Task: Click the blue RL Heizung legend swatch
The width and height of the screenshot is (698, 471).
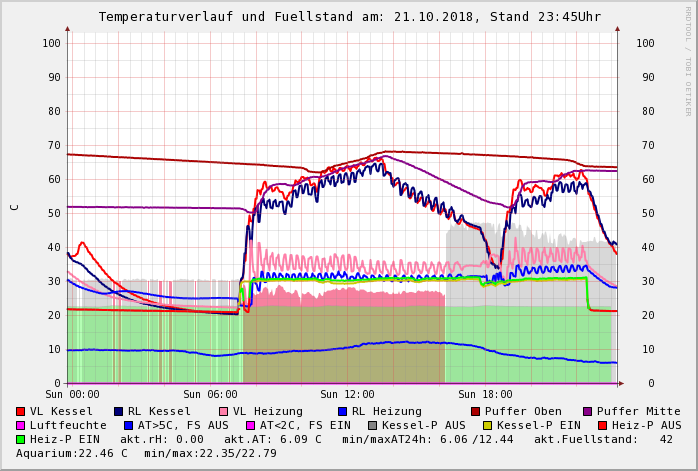Action: click(x=342, y=411)
